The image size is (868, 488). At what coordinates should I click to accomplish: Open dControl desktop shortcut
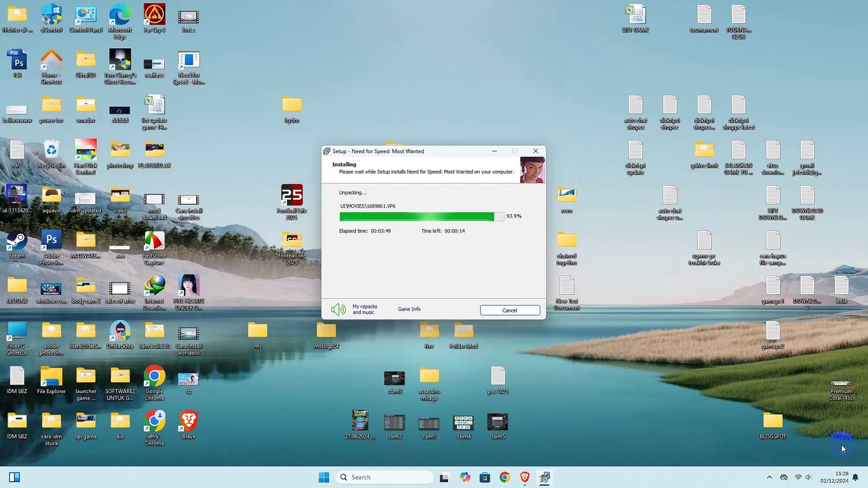pyautogui.click(x=52, y=19)
